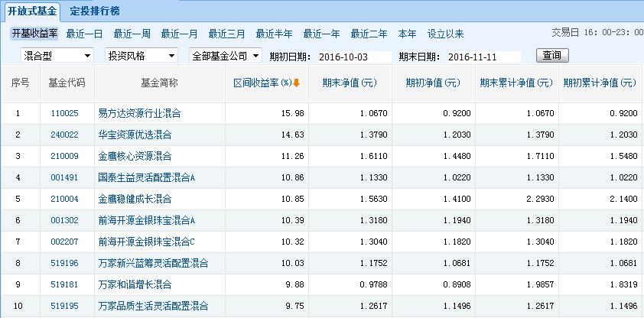Viewport: 644px width, 318px height.
Task: Select the 开基收益率 tab
Action: click(34, 34)
